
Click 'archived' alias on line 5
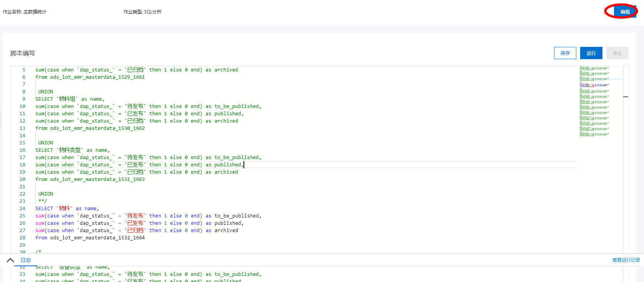(x=226, y=70)
